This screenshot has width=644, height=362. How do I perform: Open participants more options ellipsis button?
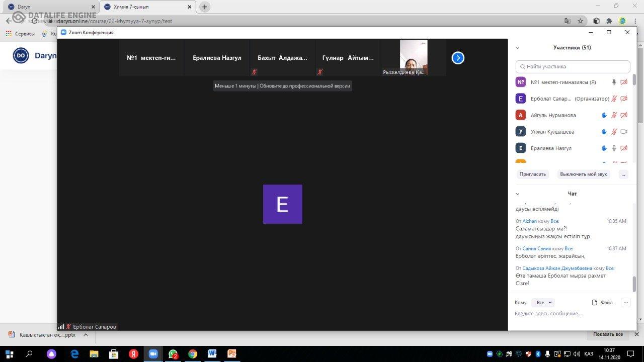coord(623,174)
